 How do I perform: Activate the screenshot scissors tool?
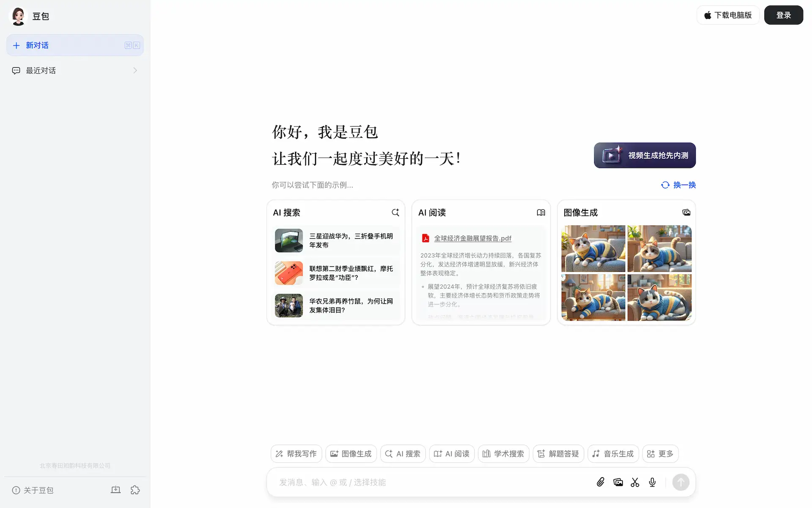click(635, 482)
